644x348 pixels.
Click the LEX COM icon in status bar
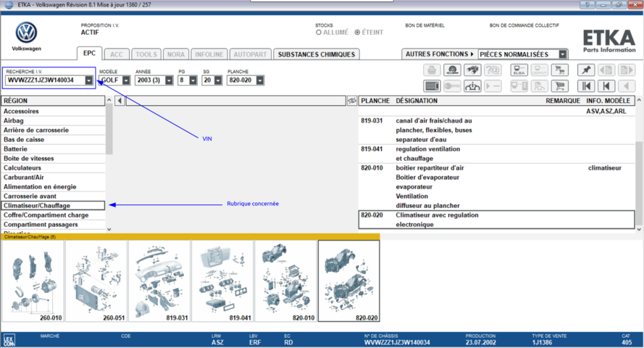pos(9,340)
